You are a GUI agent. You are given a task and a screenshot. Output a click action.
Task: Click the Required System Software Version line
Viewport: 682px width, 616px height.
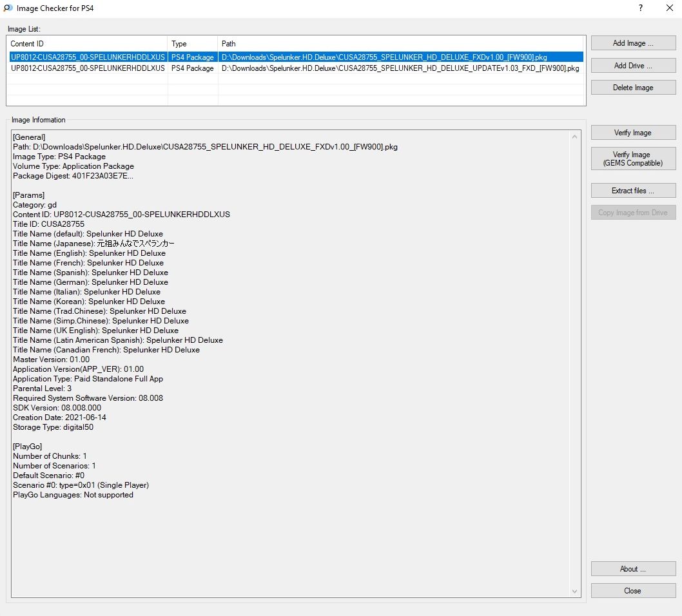click(x=88, y=398)
